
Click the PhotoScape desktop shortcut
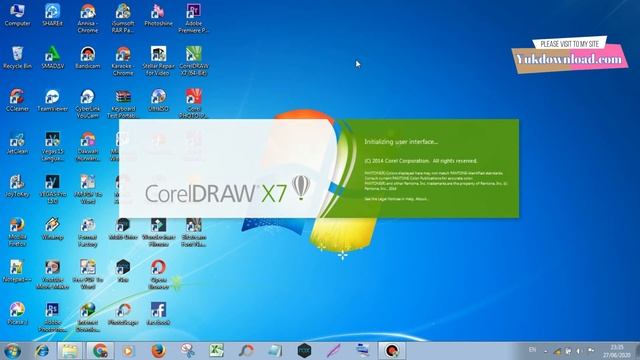click(x=123, y=313)
